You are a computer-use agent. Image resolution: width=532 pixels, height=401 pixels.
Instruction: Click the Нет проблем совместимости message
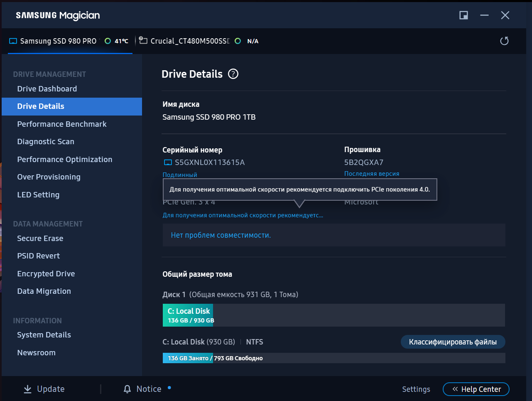(x=221, y=235)
